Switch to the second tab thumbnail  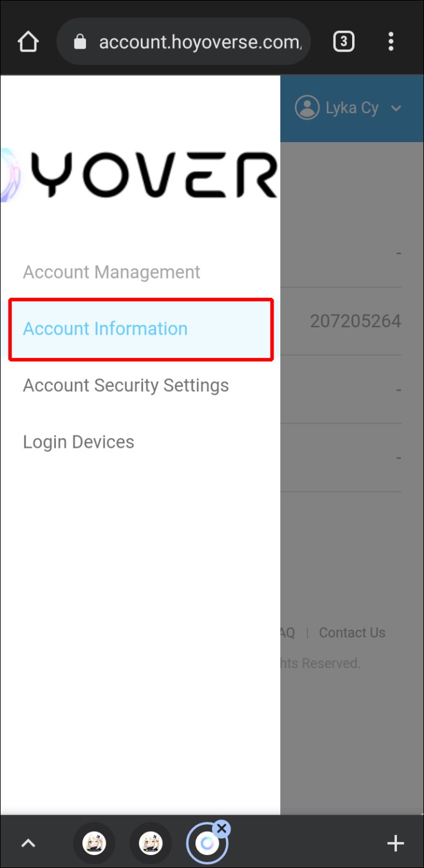tap(151, 843)
